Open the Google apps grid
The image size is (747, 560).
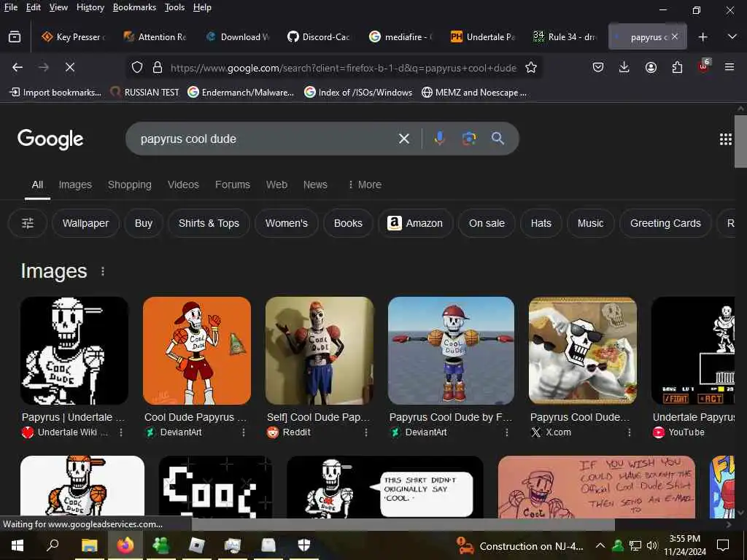[x=726, y=139]
